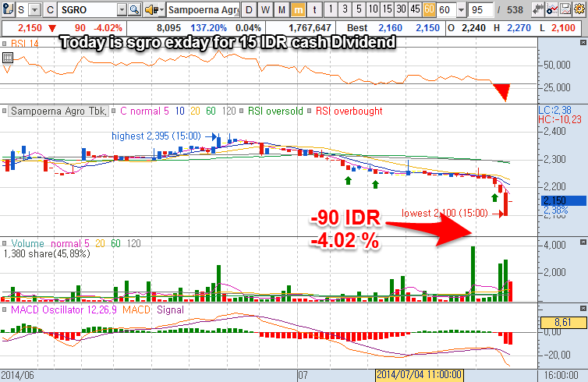Click the -4.02% change value in quote bar
The image size is (588, 382).
pos(108,28)
